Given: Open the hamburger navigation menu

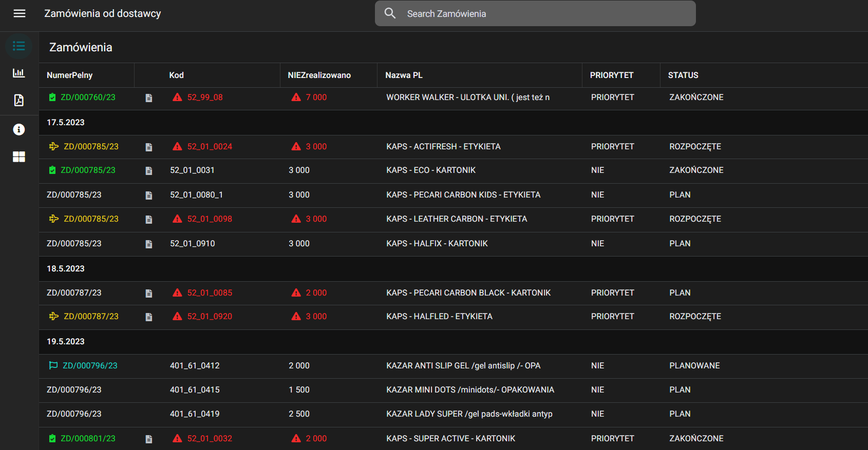Looking at the screenshot, I should 20,13.
